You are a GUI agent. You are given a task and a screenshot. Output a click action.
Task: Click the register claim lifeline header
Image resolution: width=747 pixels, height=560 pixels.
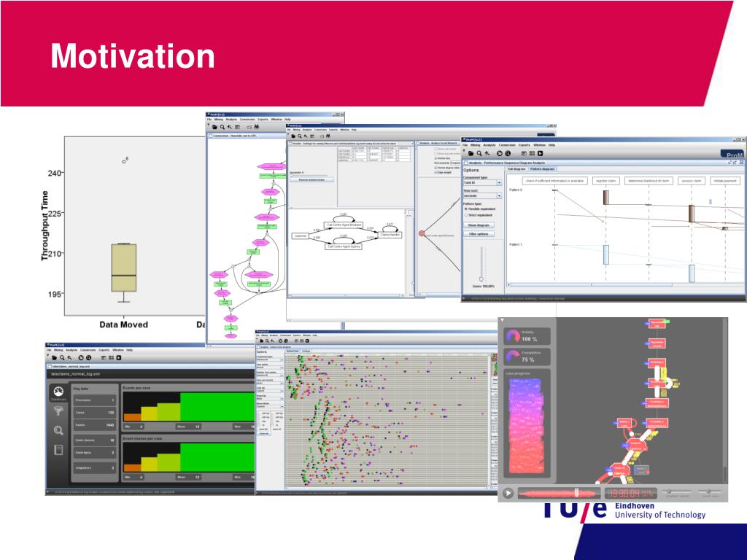pyautogui.click(x=606, y=181)
